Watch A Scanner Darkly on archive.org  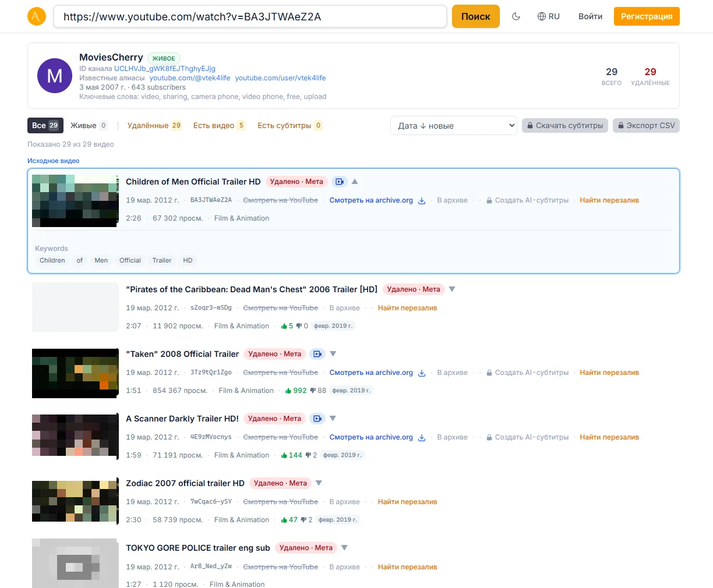371,437
